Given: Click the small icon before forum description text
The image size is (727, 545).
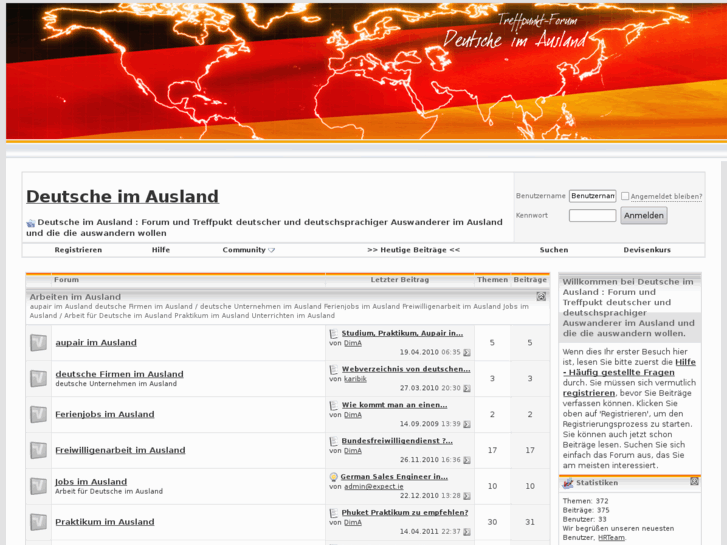Looking at the screenshot, I should 31,223.
